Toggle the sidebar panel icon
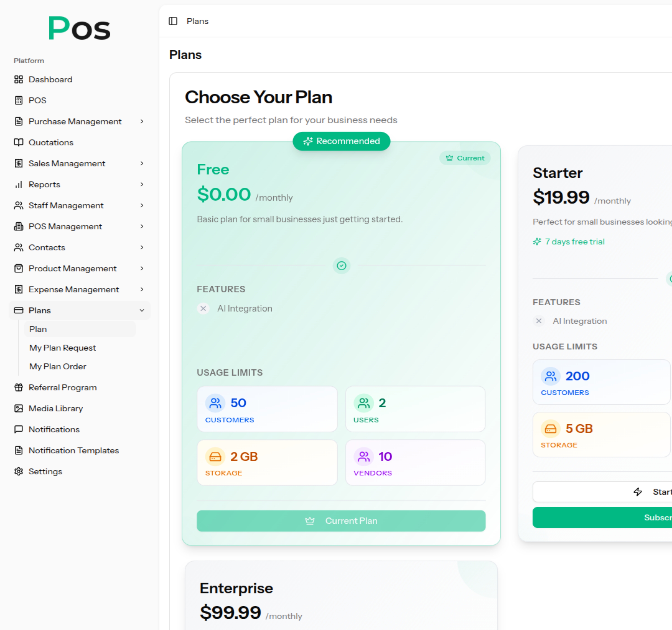This screenshot has width=672, height=630. [173, 21]
